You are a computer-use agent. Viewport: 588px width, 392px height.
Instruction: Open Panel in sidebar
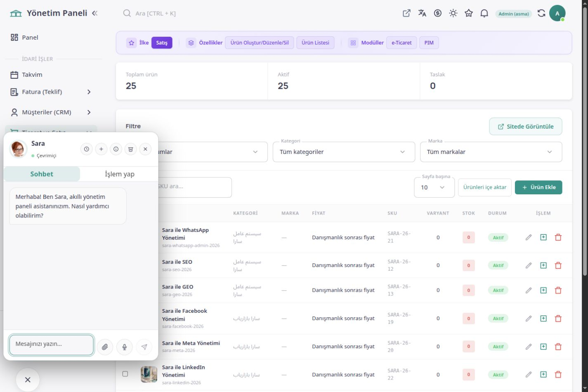(x=51, y=38)
